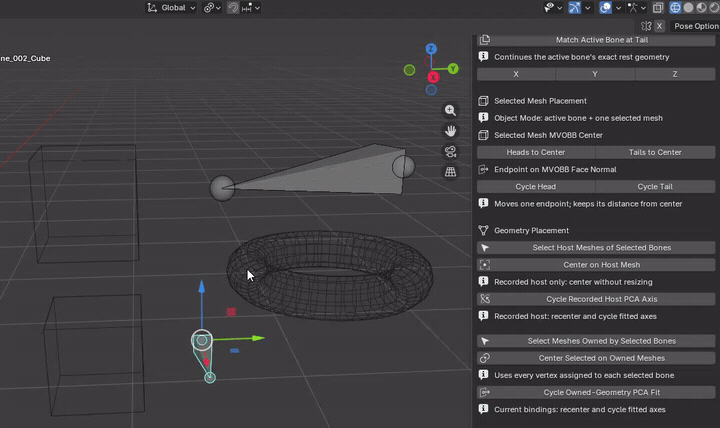Expand the gizmo options arrow

pyautogui.click(x=587, y=8)
